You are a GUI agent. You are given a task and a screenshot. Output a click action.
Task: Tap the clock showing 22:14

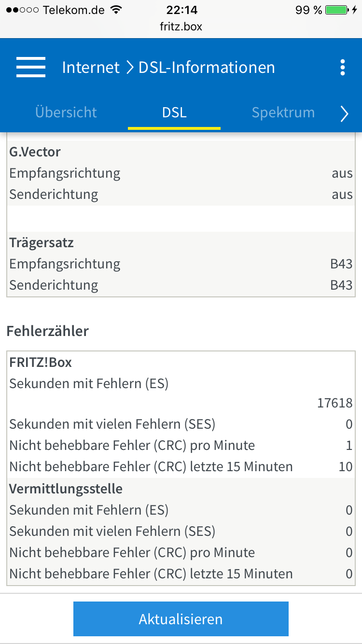click(x=181, y=10)
